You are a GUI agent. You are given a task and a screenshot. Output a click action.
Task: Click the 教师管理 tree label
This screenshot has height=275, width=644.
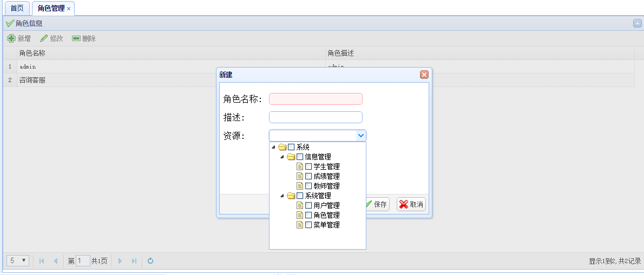326,186
